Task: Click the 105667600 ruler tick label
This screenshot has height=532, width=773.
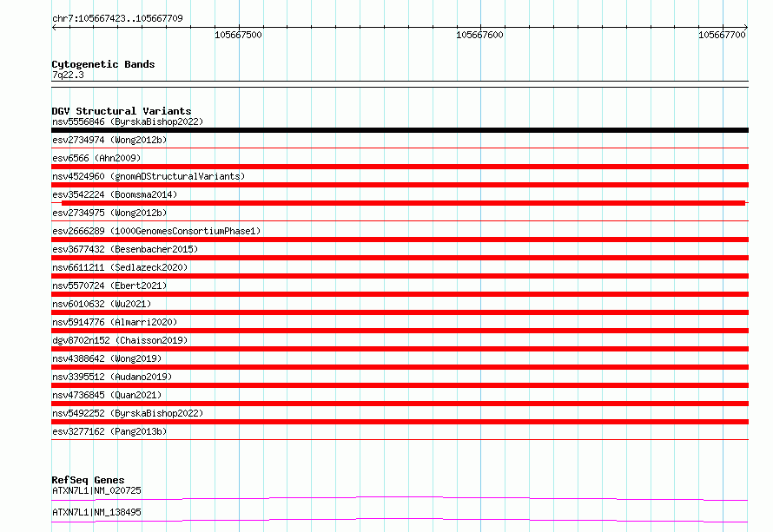Action: point(479,35)
